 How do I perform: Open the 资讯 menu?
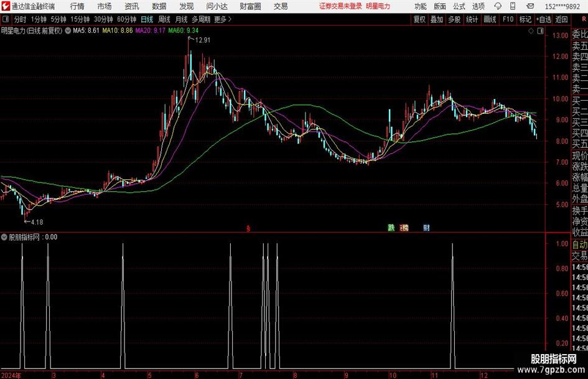132,6
